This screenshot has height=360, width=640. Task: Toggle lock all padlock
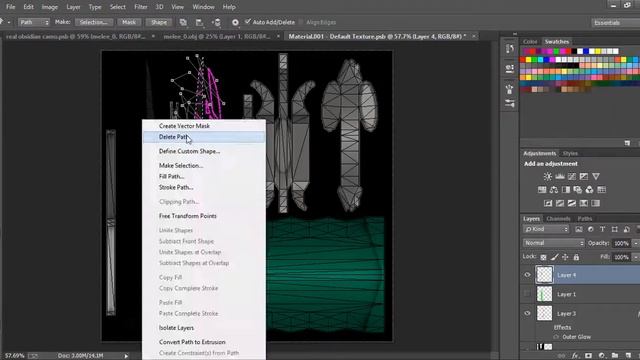tap(576, 257)
